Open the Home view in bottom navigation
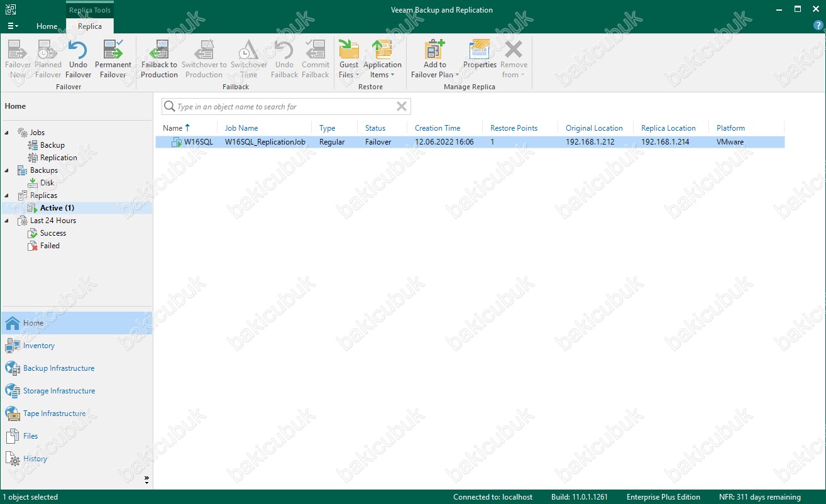Viewport: 826px width, 504px height. 77,323
